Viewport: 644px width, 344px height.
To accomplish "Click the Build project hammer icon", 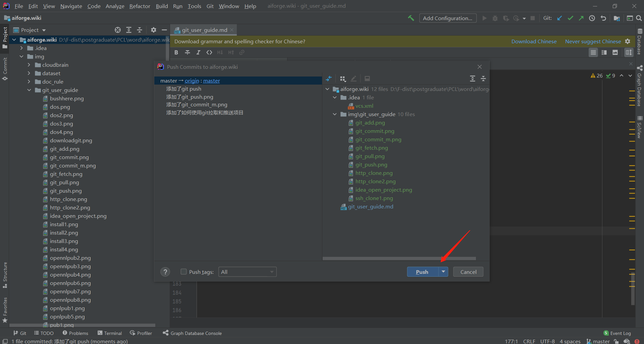I will [x=411, y=18].
